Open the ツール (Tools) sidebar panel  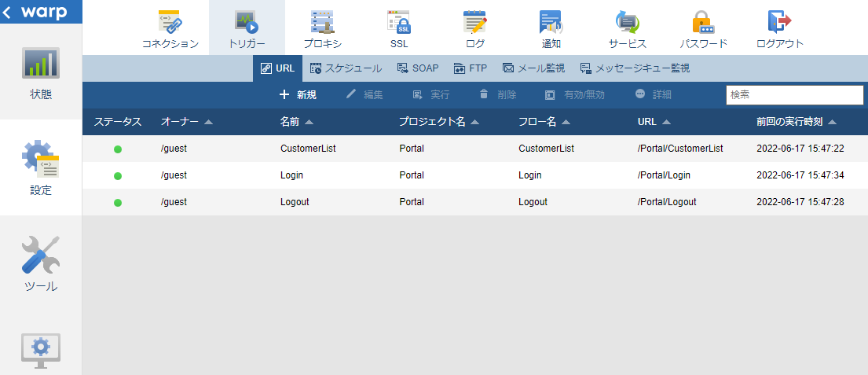pos(41,263)
